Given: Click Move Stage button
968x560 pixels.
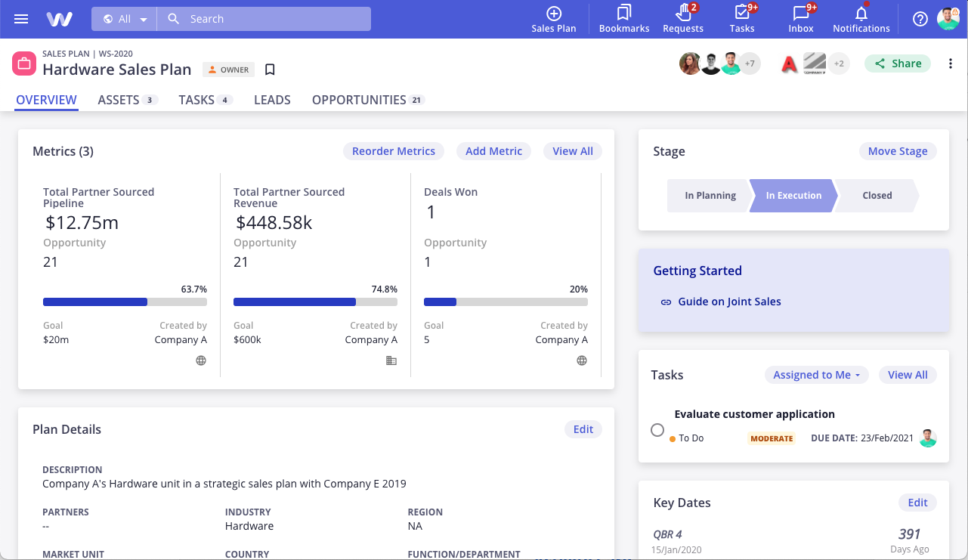Looking at the screenshot, I should point(898,151).
